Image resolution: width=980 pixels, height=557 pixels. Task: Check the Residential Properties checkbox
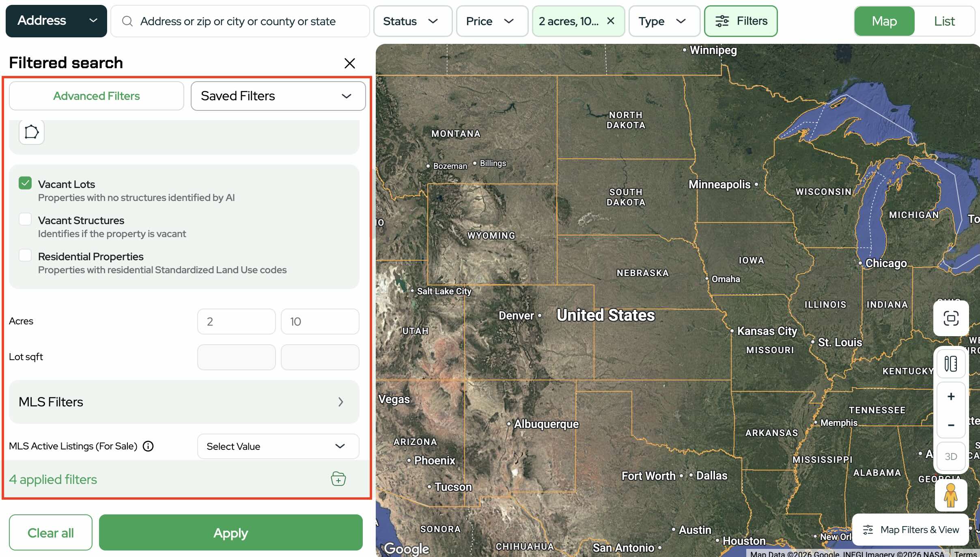pos(25,256)
